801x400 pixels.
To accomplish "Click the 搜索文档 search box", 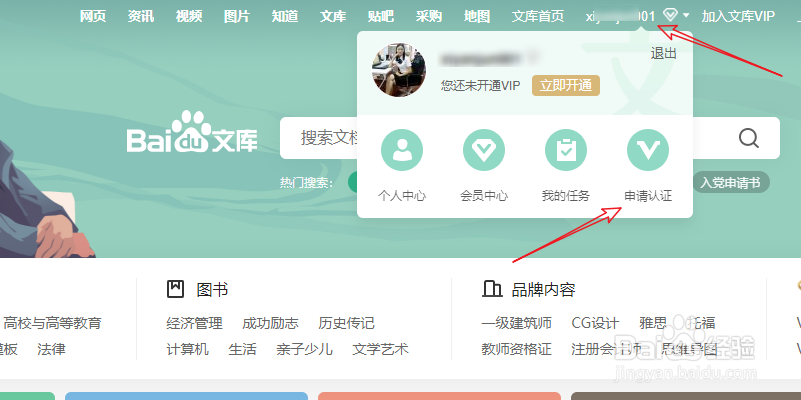I will tap(530, 138).
